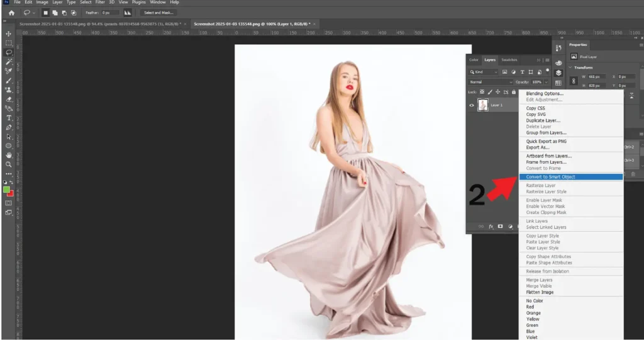Image resolution: width=644 pixels, height=340 pixels.
Task: Open the Filter menu
Action: pyautogui.click(x=100, y=2)
